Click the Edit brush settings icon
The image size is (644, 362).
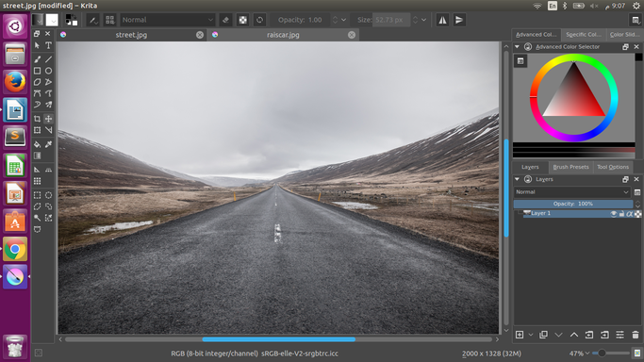[93, 20]
